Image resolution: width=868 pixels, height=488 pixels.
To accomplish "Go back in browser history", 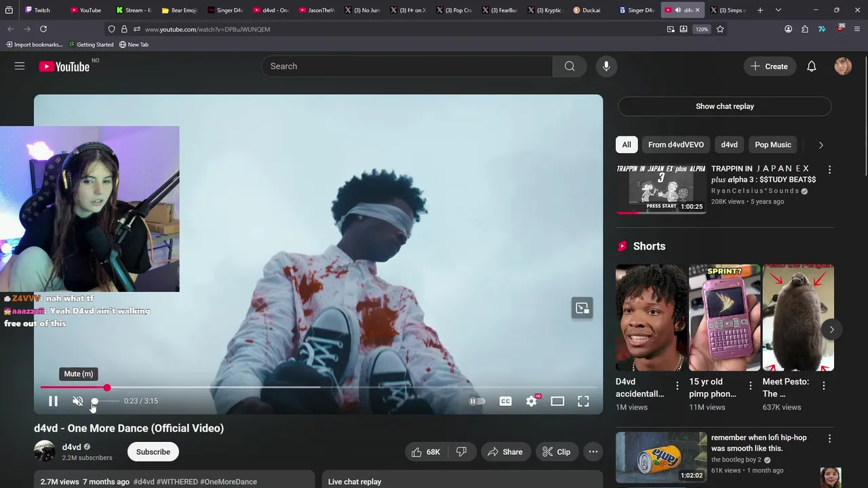I will pyautogui.click(x=11, y=29).
